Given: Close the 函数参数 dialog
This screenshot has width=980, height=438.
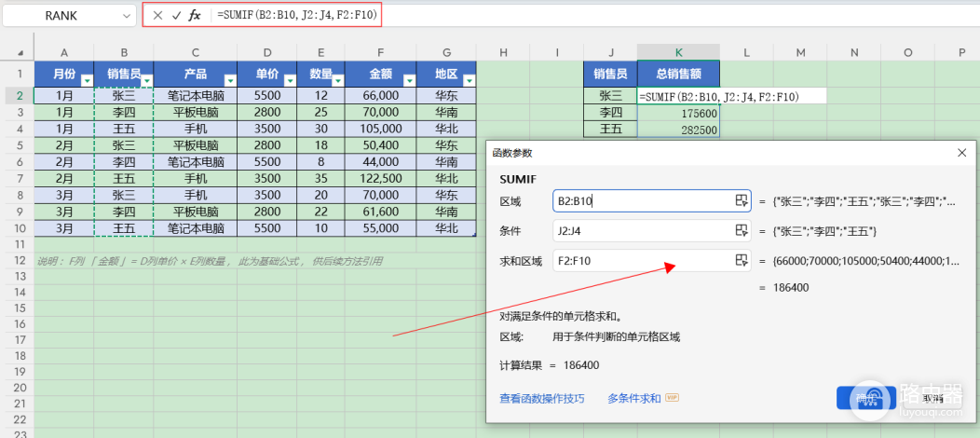Looking at the screenshot, I should tap(962, 153).
